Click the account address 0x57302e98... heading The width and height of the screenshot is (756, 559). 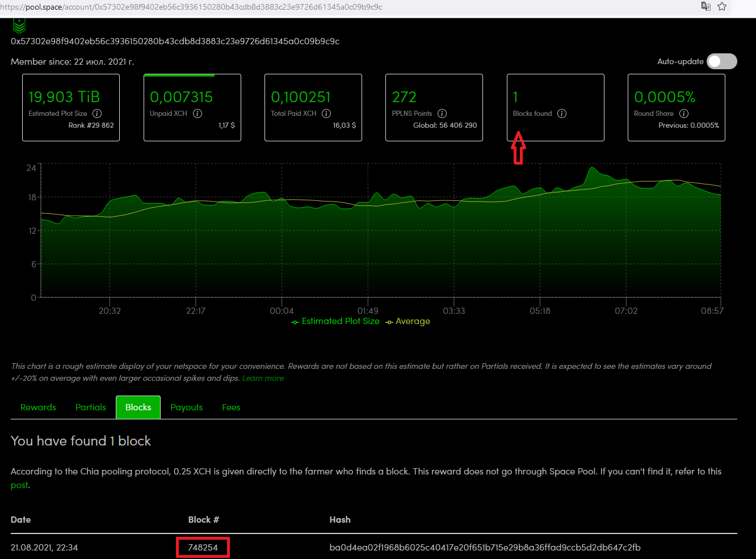175,41
